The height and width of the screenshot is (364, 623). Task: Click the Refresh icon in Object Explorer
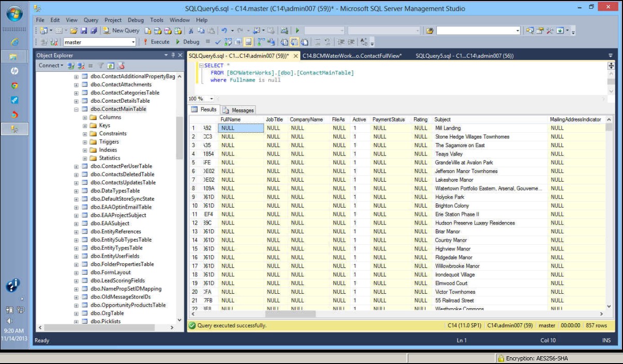click(111, 66)
